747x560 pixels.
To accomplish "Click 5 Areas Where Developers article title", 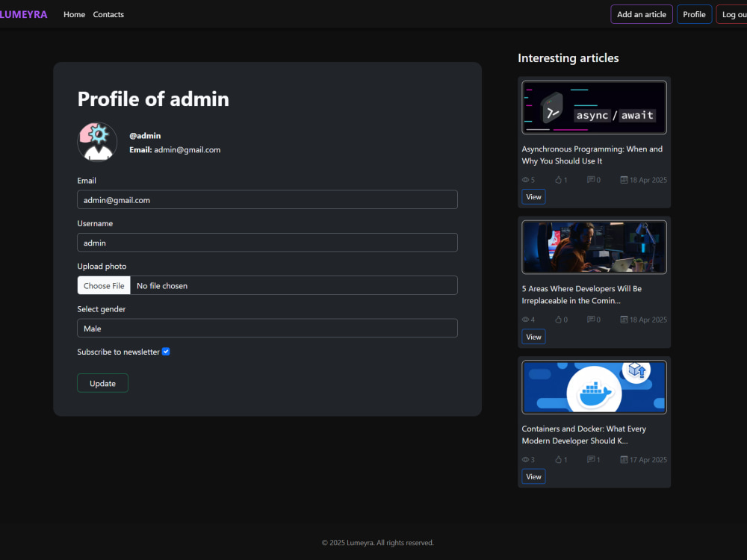I will [582, 294].
